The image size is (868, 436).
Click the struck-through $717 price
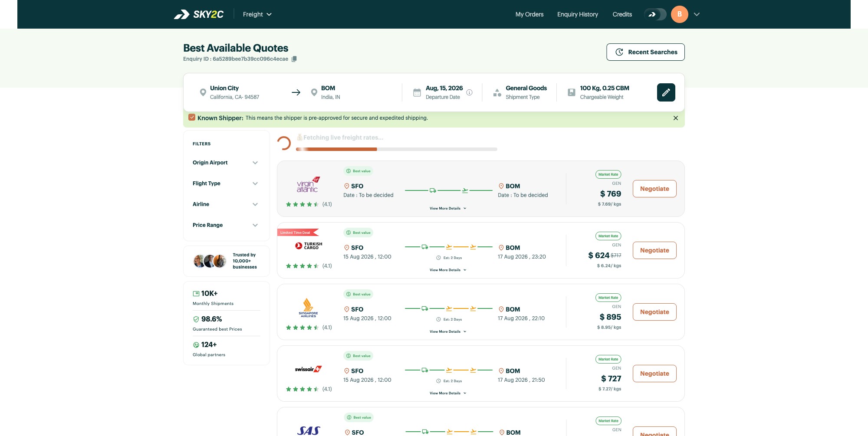(616, 256)
